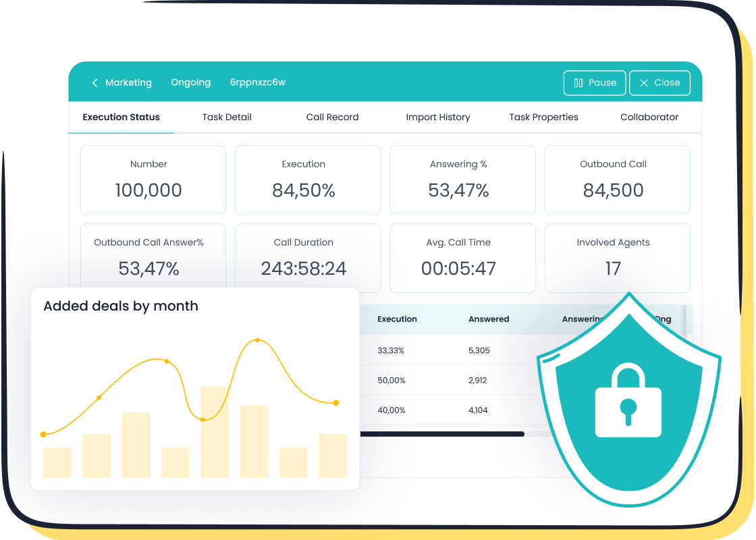Viewport: 756px width, 540px height.
Task: Switch to the Task Properties tab
Action: click(x=543, y=117)
